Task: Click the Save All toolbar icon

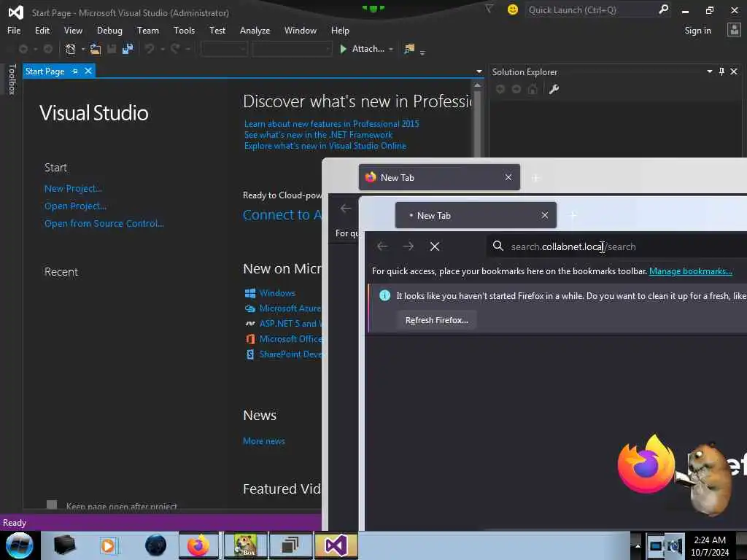Action: pyautogui.click(x=128, y=49)
